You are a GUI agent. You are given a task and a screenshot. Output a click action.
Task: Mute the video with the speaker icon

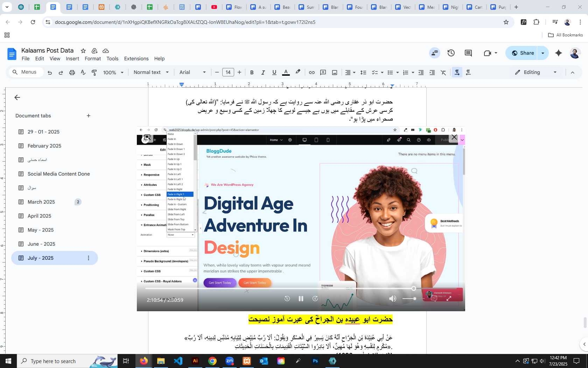coord(393,299)
